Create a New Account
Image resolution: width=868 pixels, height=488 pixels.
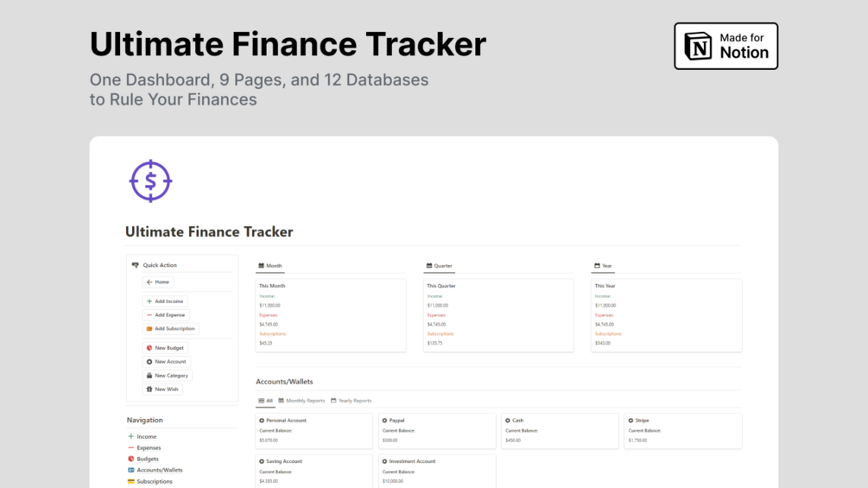pyautogui.click(x=167, y=362)
